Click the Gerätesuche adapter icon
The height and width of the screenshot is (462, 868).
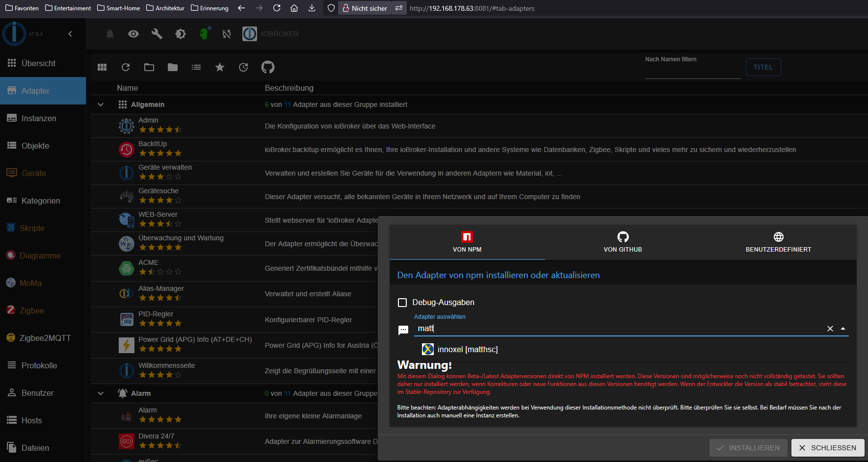point(127,197)
